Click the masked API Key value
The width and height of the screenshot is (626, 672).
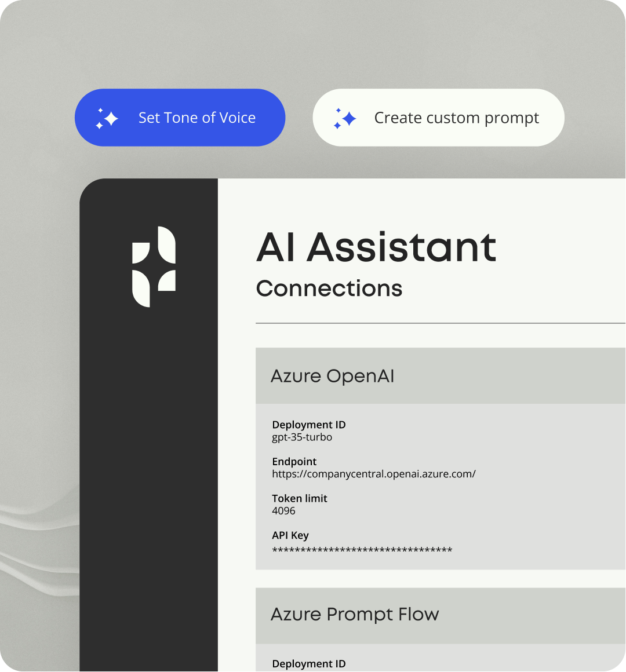[x=362, y=550]
